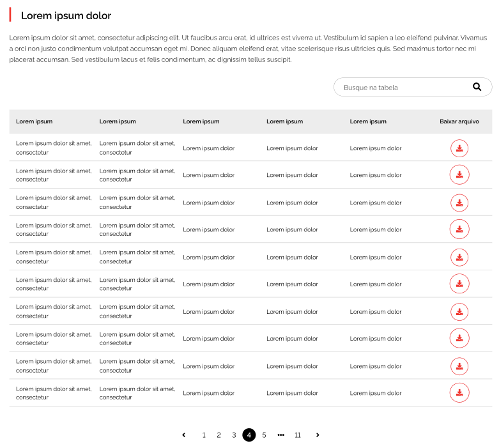
Task: Go to page 1 in pagination
Action: pos(204,435)
